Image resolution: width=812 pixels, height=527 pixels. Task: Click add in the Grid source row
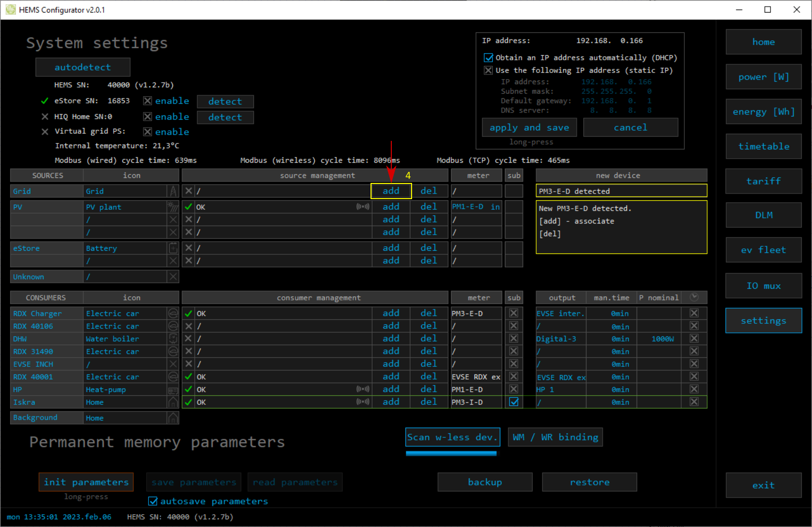click(x=391, y=191)
